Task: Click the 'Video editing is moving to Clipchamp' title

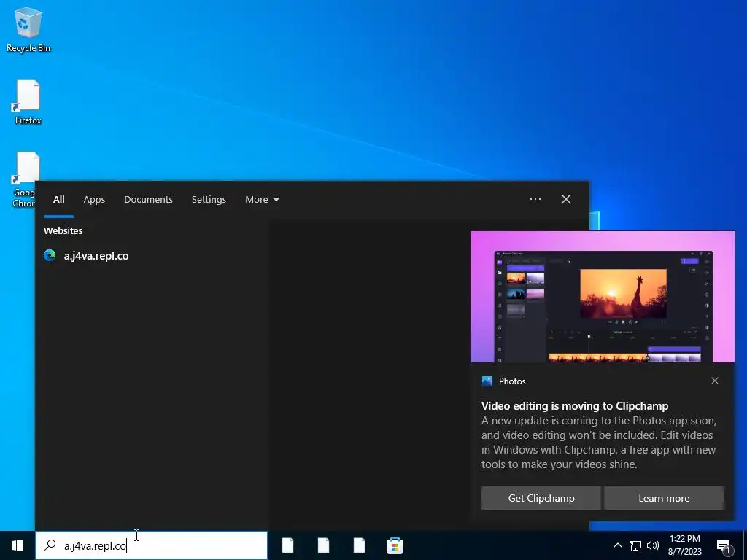Action: coord(575,406)
